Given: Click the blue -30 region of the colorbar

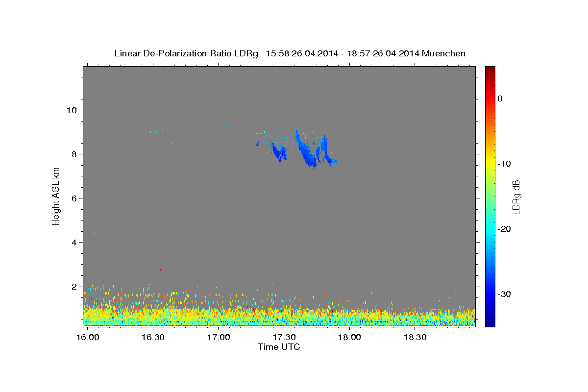Looking at the screenshot, I should (x=490, y=294).
